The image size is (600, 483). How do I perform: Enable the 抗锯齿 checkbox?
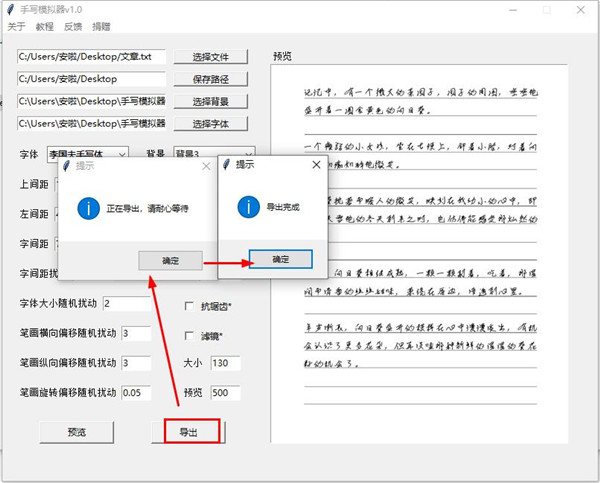(x=191, y=306)
